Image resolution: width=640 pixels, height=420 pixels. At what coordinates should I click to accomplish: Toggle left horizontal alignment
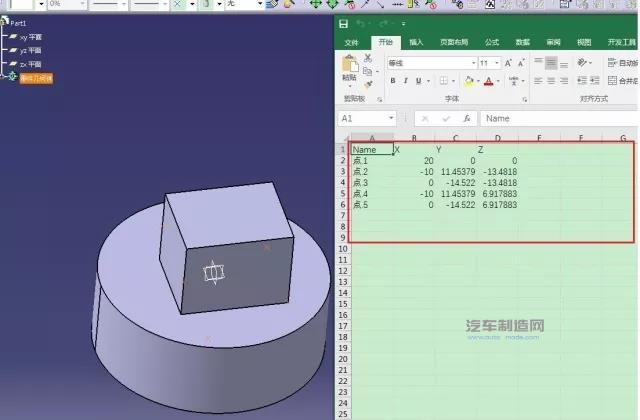coord(538,81)
